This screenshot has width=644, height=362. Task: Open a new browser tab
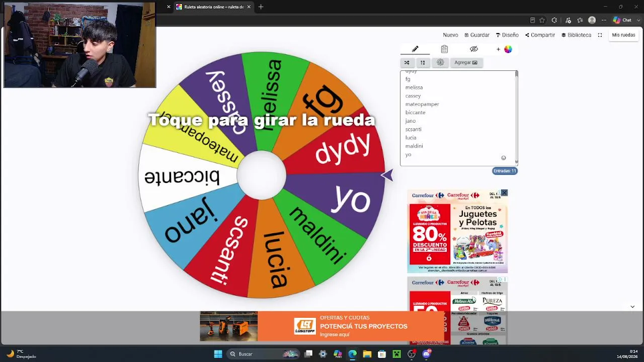261,7
